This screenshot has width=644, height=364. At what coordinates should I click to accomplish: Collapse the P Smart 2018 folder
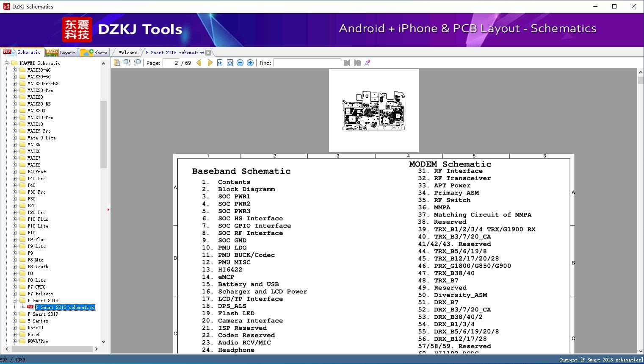tap(14, 300)
